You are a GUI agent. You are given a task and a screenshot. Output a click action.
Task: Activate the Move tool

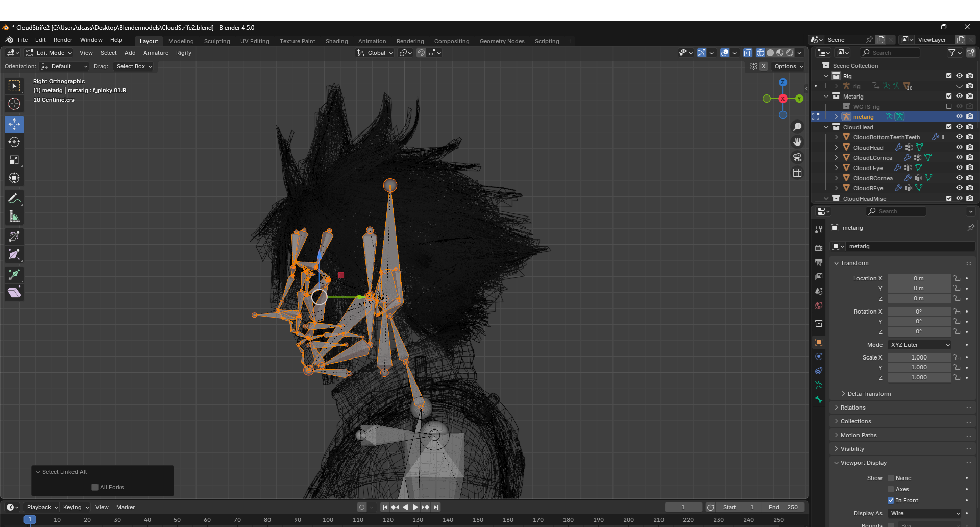[x=14, y=124]
